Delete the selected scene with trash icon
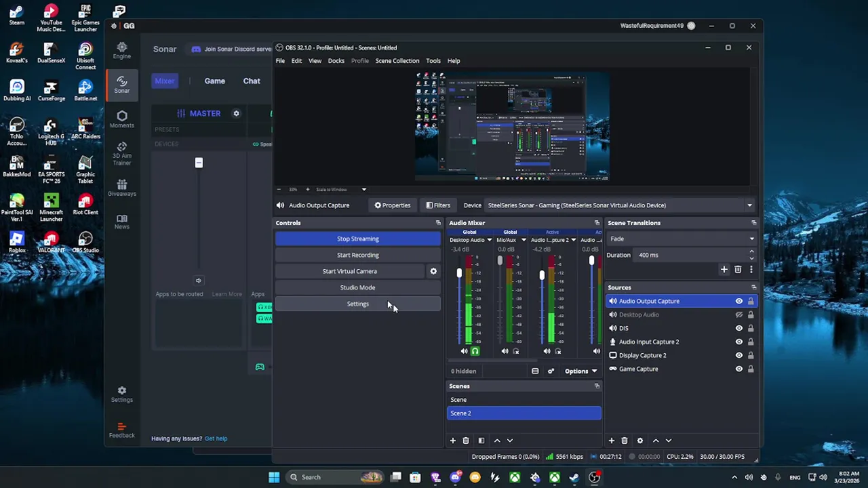 [465, 441]
